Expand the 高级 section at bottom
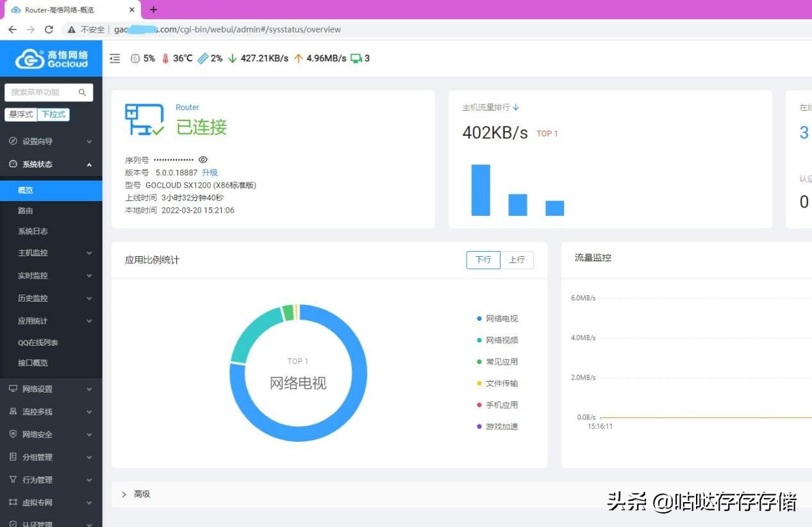Viewport: 812px width, 527px height. click(x=142, y=494)
